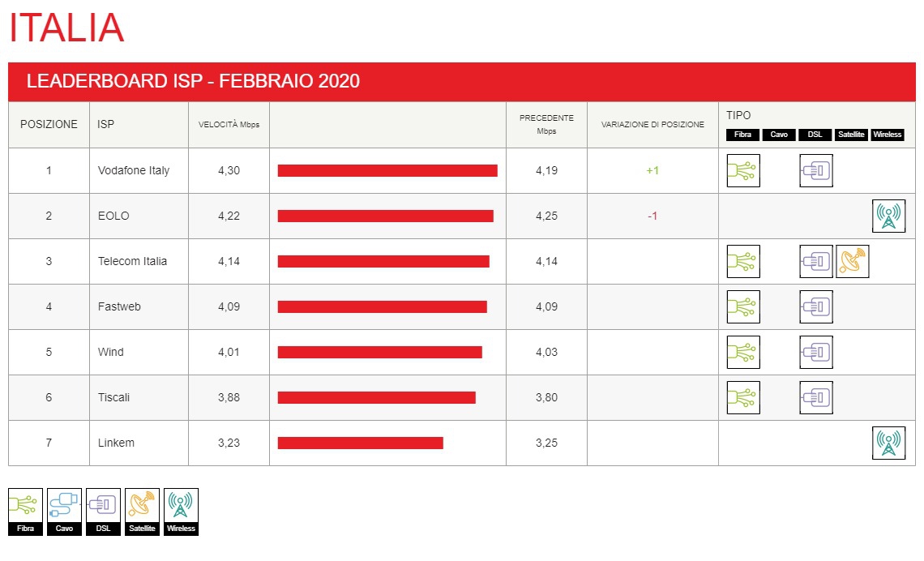Click the Fastweb ISP name

[x=119, y=306]
